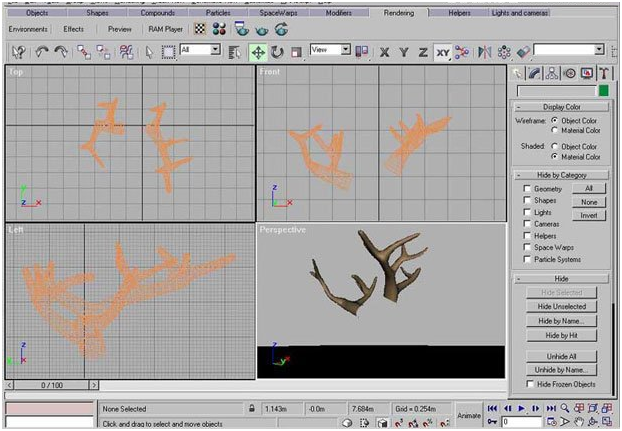
Task: Open the Material Editor spheres icon
Action: point(219,29)
